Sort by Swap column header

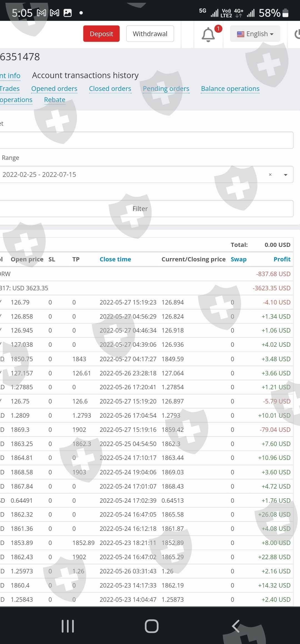[238, 259]
